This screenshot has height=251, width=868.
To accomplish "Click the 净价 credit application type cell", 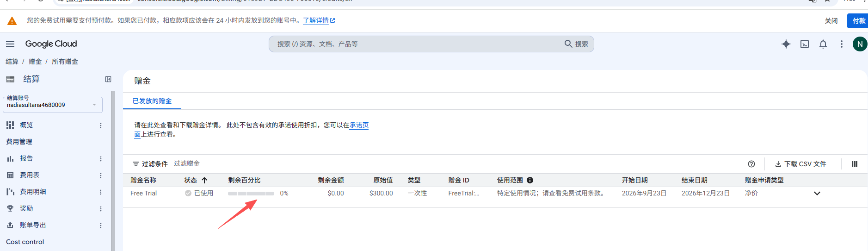I will (751, 193).
